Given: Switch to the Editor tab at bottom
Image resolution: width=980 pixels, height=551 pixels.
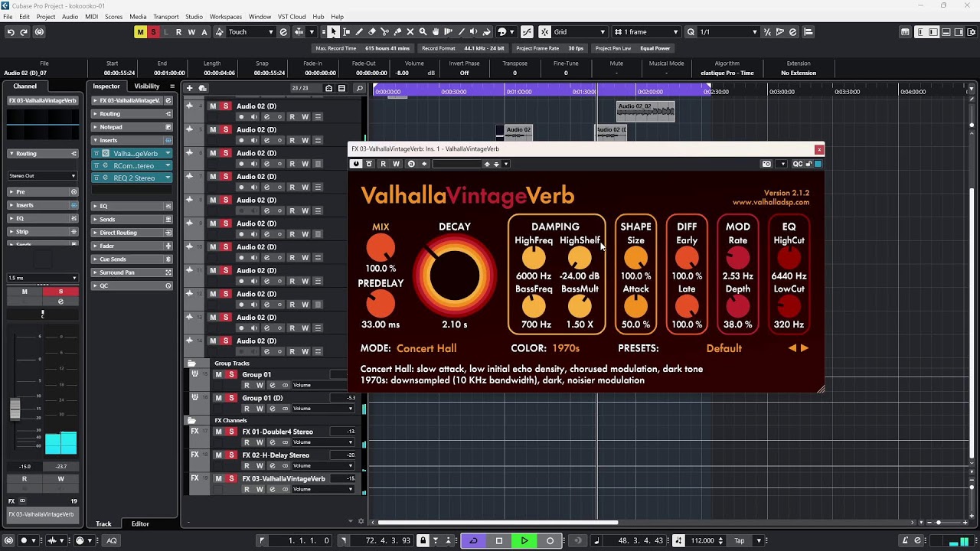Looking at the screenshot, I should click(x=140, y=524).
